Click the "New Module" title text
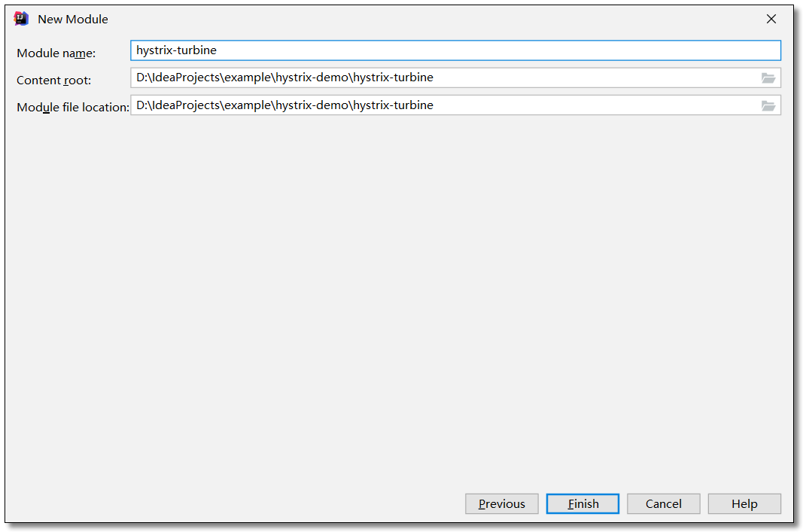The width and height of the screenshot is (803, 532). pos(73,20)
